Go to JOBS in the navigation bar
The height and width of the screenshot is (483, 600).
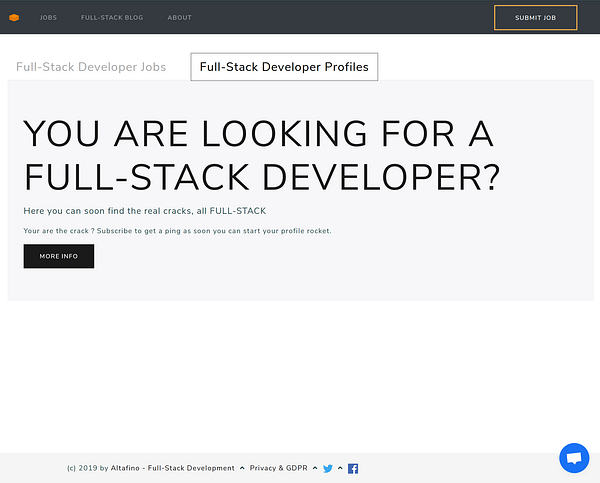48,18
